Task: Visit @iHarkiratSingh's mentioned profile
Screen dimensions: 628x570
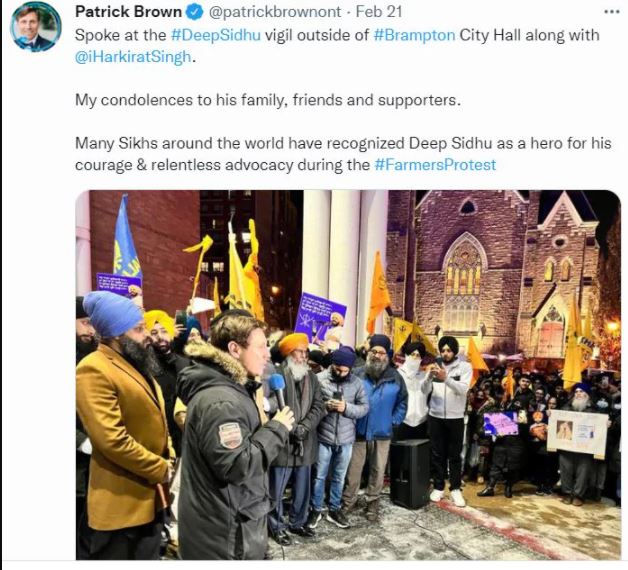Action: point(133,57)
